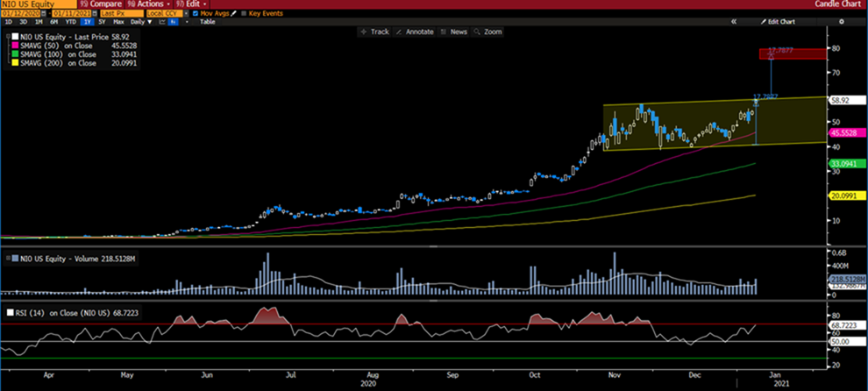Click the magenta SMAVG (50) color swatch
Image resolution: width=868 pixels, height=391 pixels.
13,45
